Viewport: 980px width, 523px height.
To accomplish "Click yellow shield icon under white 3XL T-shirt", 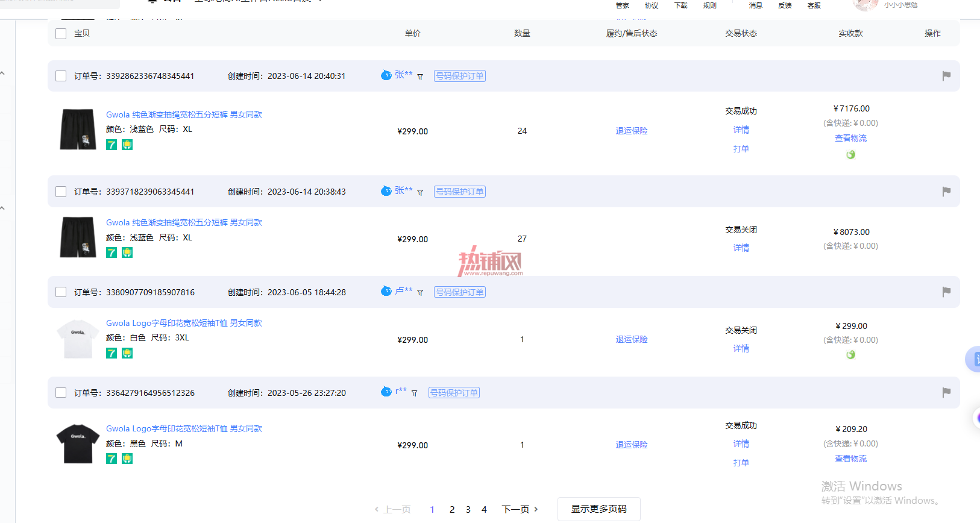I will tap(127, 353).
